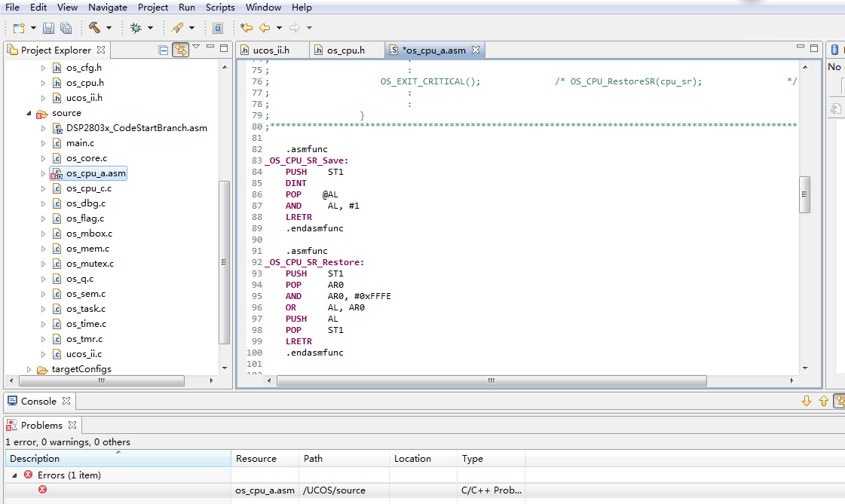This screenshot has height=504, width=845.
Task: Click the Build hammer icon
Action: (x=95, y=28)
